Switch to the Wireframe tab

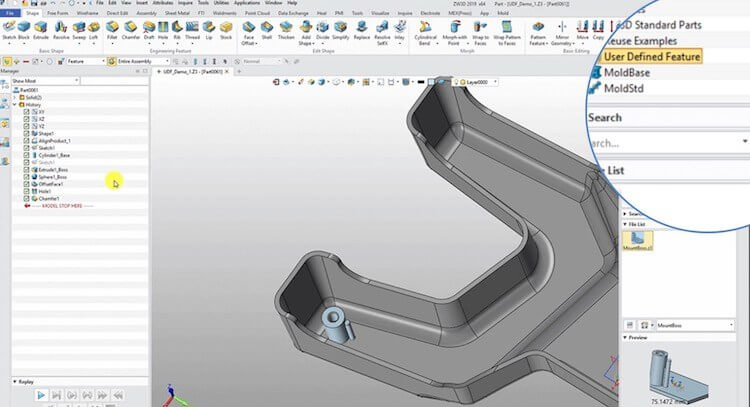pos(88,13)
